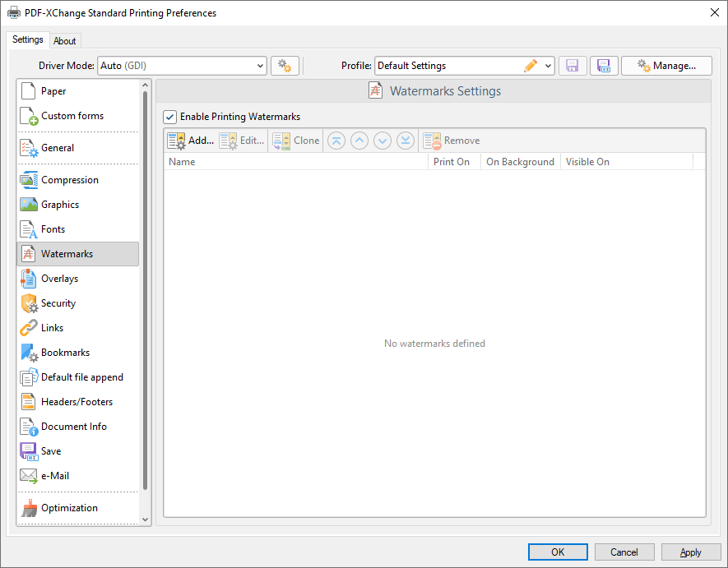728x568 pixels.
Task: Click Add watermark toolbar button
Action: [190, 141]
